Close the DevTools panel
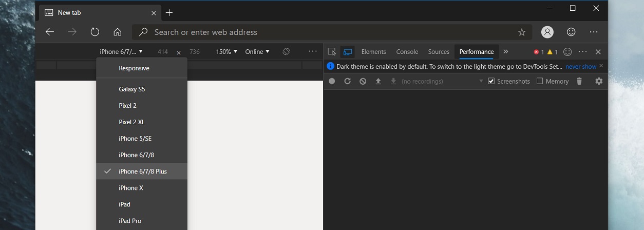 (x=598, y=52)
